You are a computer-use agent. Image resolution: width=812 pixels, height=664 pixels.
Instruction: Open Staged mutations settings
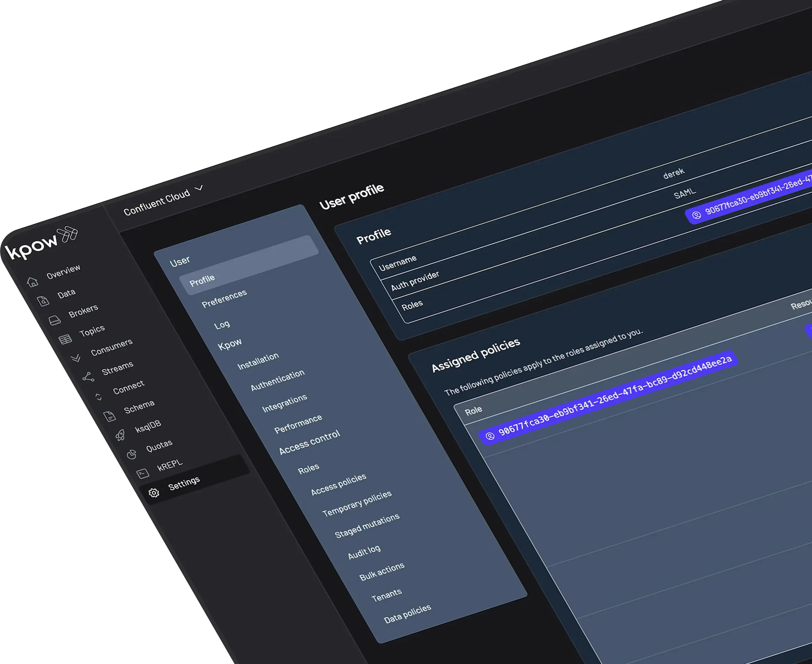[367, 525]
